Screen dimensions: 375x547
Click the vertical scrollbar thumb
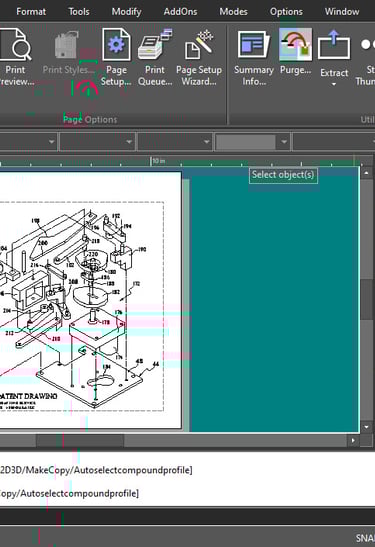tap(366, 299)
